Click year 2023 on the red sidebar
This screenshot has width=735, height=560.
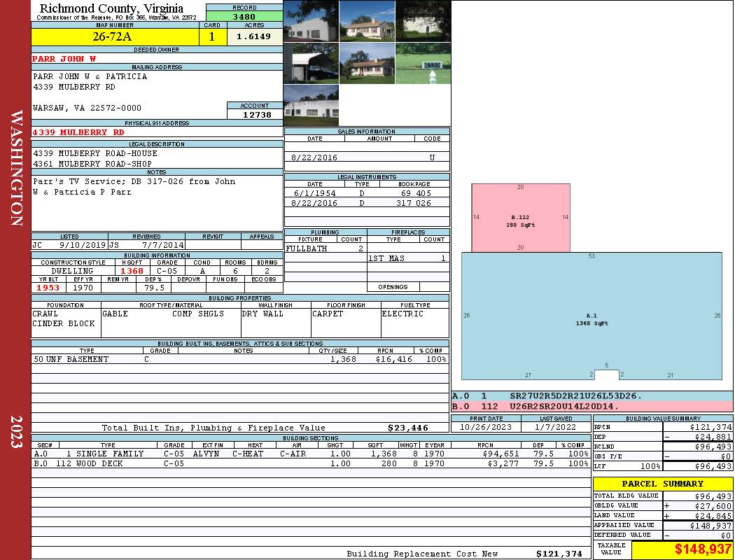point(17,432)
